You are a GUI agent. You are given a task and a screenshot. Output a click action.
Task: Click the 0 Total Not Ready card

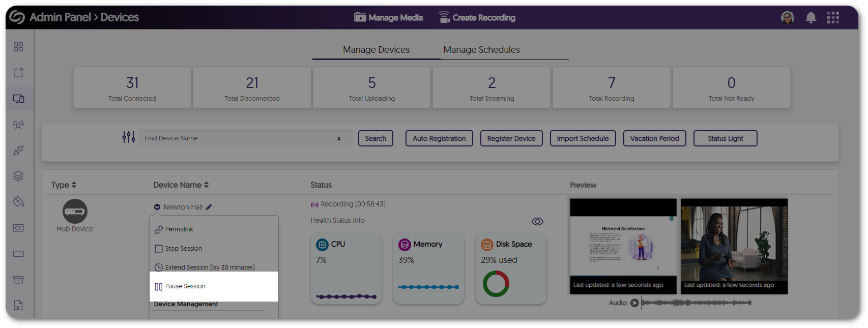coord(732,87)
